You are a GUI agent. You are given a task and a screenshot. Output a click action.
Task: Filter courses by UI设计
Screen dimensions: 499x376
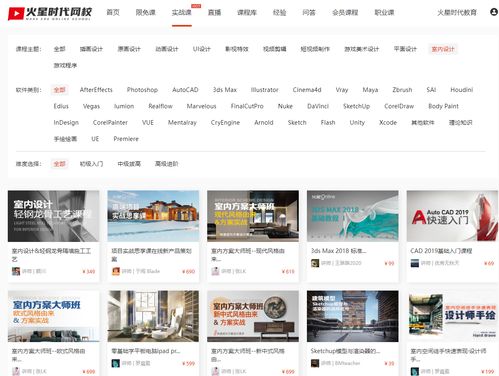pos(202,49)
